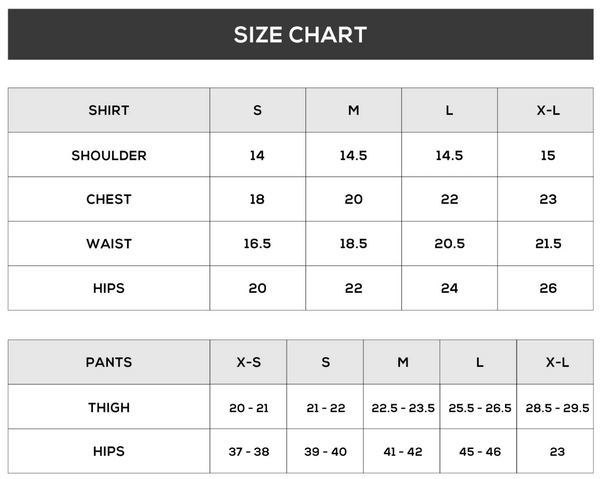Image resolution: width=600 pixels, height=479 pixels.
Task: Select waist measurement 18.5
Action: [x=353, y=243]
